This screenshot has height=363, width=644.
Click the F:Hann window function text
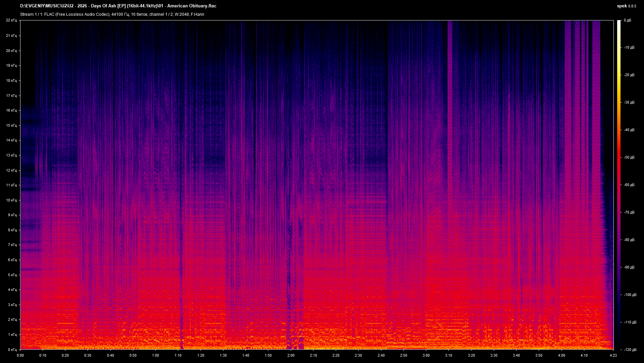click(x=198, y=14)
